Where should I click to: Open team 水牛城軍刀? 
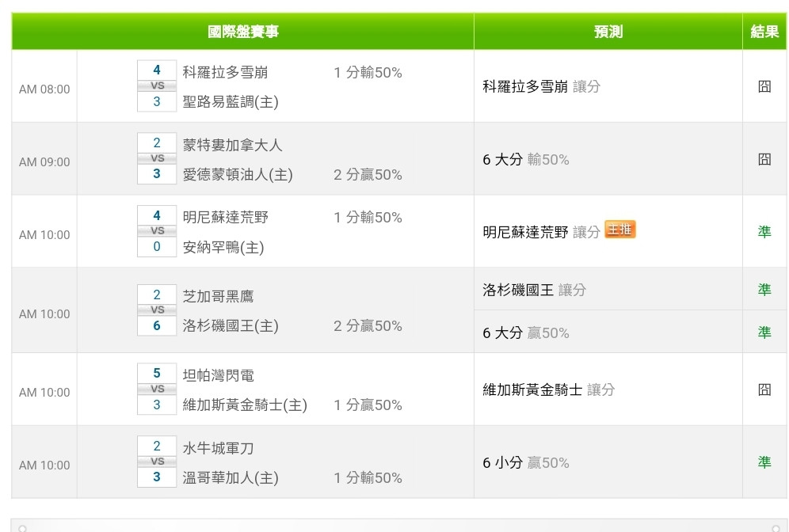pyautogui.click(x=218, y=448)
